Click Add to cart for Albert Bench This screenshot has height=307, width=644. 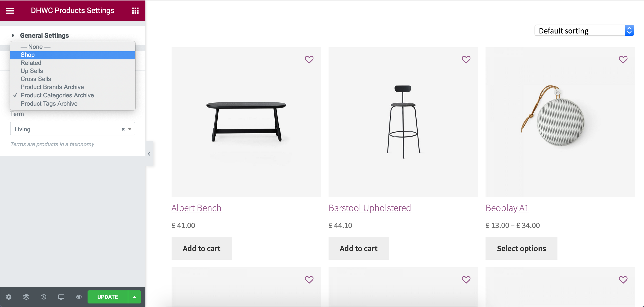coord(201,248)
